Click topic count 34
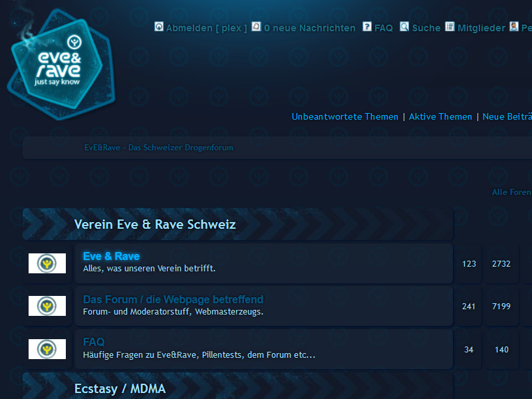 [469, 350]
